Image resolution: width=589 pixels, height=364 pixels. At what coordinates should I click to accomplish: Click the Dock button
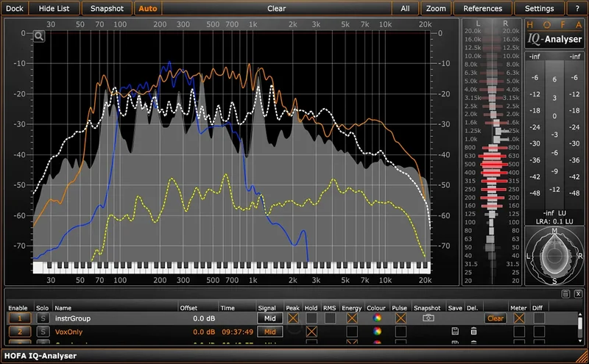tap(14, 8)
